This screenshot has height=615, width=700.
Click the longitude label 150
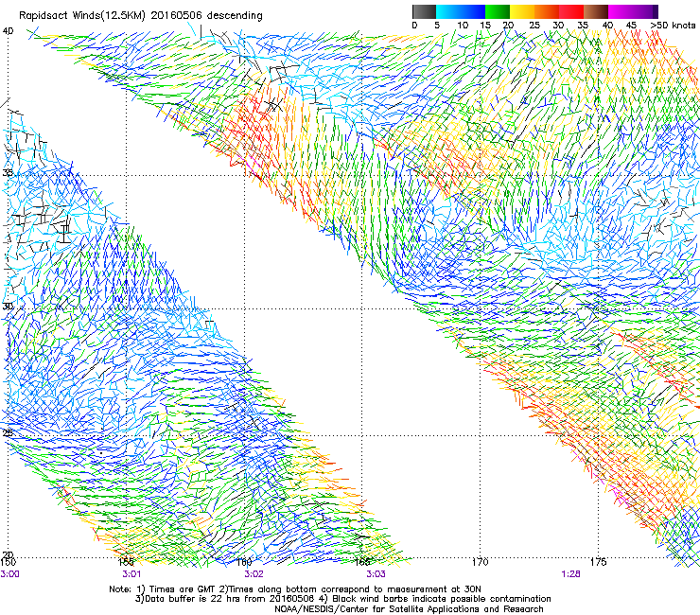[8, 562]
